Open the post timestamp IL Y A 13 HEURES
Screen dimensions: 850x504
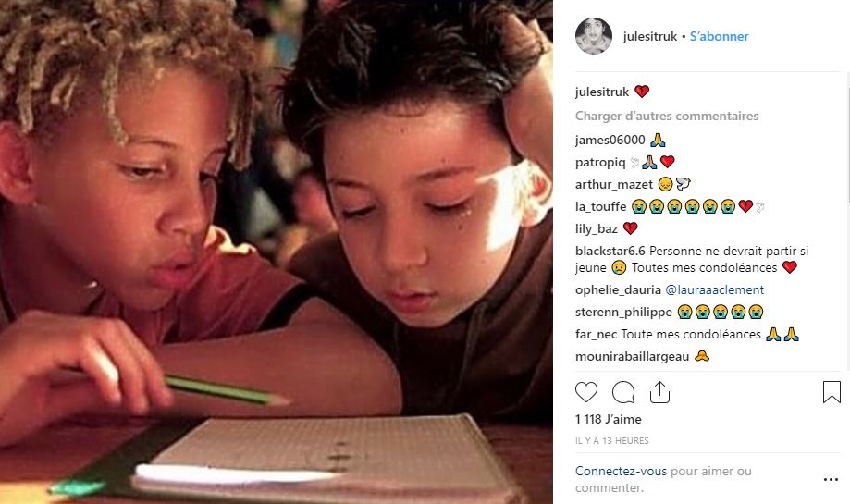(x=612, y=440)
